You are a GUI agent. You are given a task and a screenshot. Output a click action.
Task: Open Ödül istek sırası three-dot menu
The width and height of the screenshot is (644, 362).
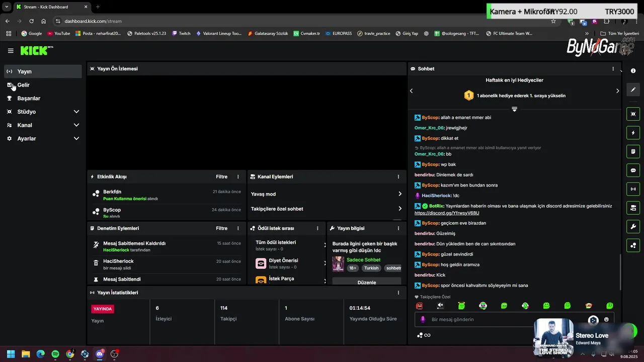click(317, 228)
